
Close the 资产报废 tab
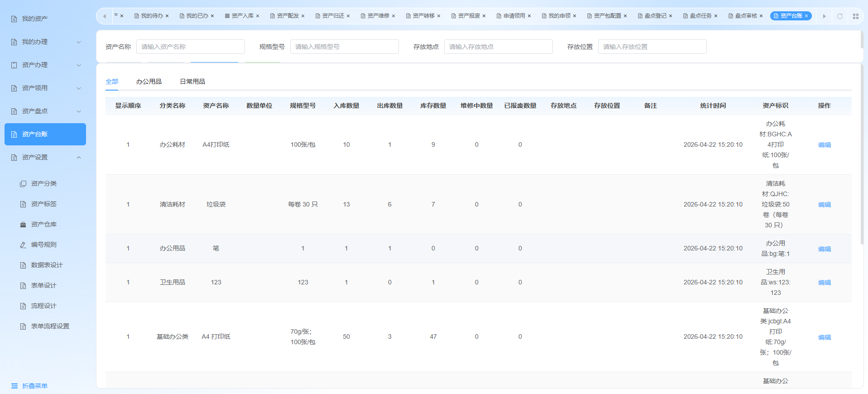point(484,16)
